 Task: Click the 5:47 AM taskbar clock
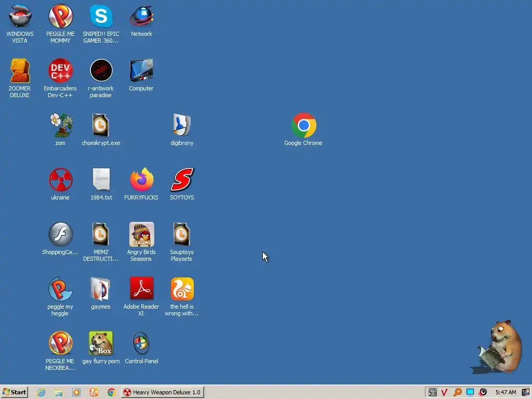(506, 393)
